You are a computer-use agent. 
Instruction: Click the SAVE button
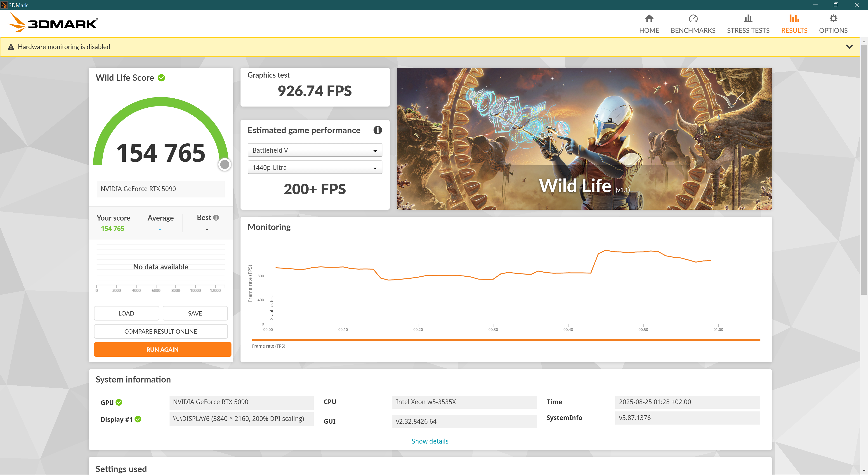click(195, 313)
